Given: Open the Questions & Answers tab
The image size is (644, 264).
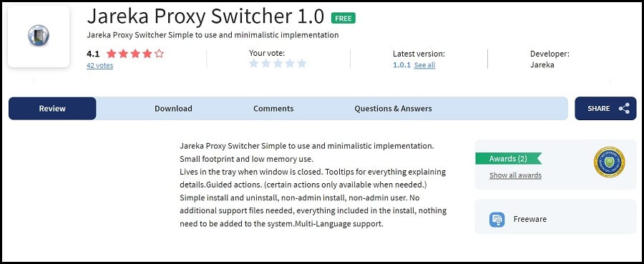Looking at the screenshot, I should click(x=393, y=109).
